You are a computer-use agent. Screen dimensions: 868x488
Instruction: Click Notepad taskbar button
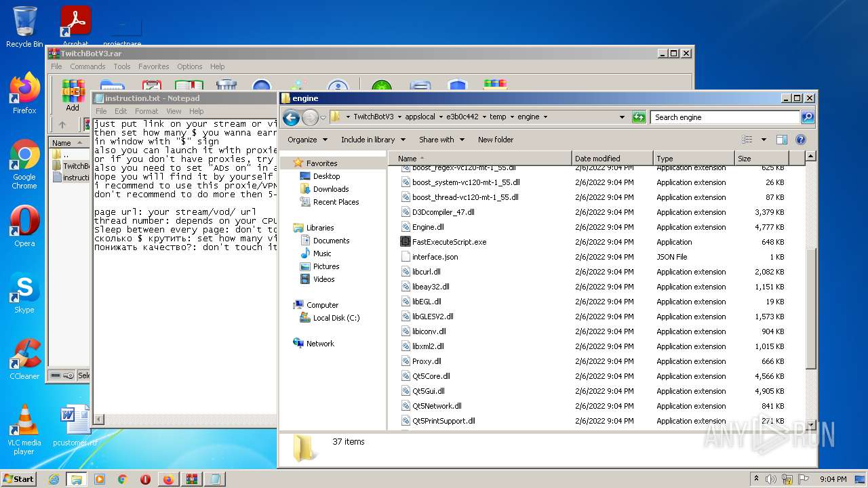[x=215, y=479]
